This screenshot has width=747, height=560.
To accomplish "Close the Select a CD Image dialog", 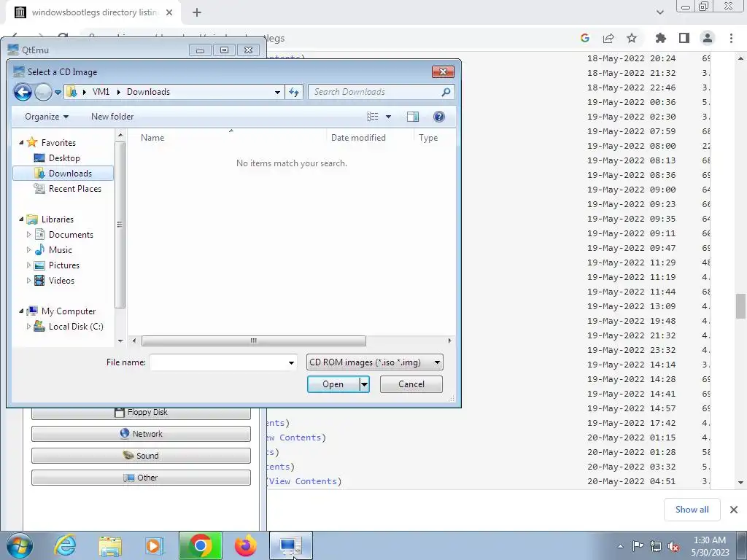I will pyautogui.click(x=443, y=72).
